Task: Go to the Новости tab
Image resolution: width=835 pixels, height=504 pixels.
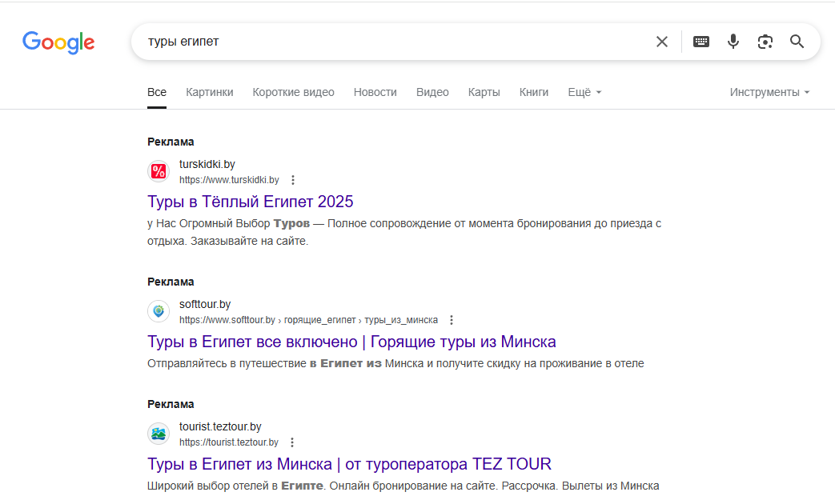Action: tap(375, 92)
